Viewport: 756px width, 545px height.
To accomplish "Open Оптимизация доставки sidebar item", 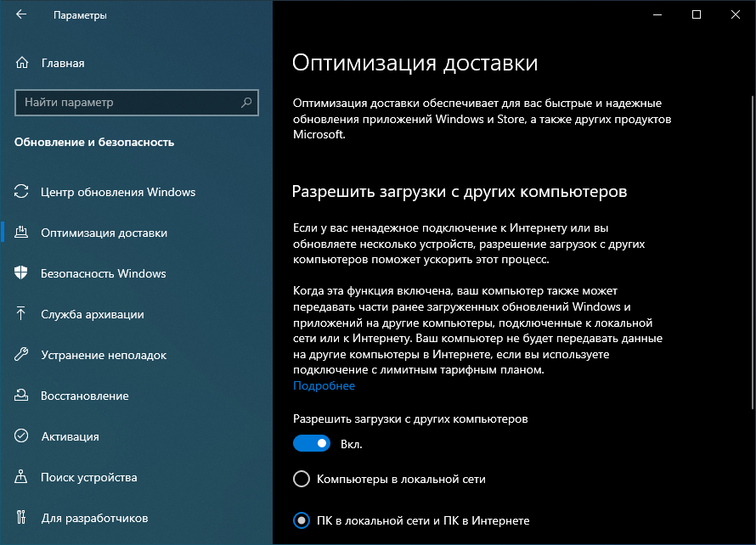I will [104, 233].
